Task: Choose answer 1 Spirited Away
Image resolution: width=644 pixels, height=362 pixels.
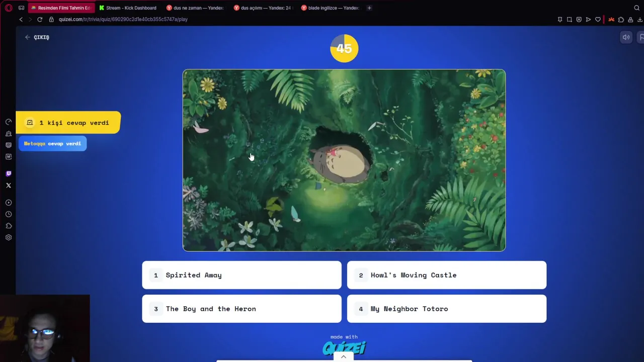Action: pyautogui.click(x=242, y=275)
